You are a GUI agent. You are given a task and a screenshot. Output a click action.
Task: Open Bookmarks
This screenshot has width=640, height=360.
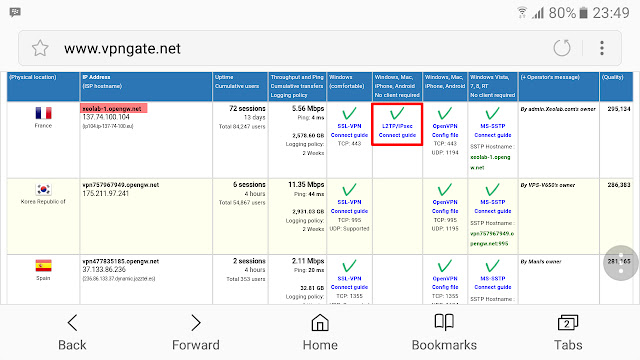[444, 332]
